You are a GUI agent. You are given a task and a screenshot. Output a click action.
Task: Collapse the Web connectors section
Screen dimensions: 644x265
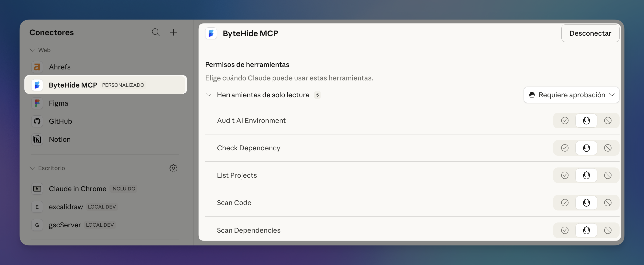click(32, 50)
